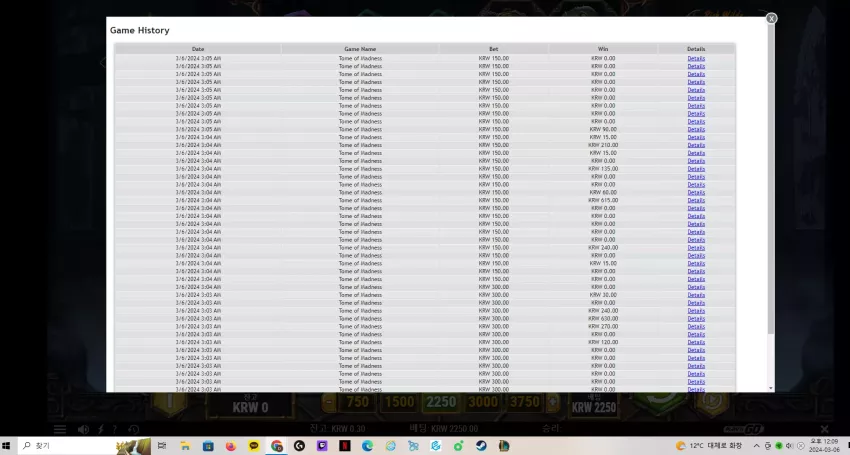Click the Game Name column header

click(x=360, y=49)
